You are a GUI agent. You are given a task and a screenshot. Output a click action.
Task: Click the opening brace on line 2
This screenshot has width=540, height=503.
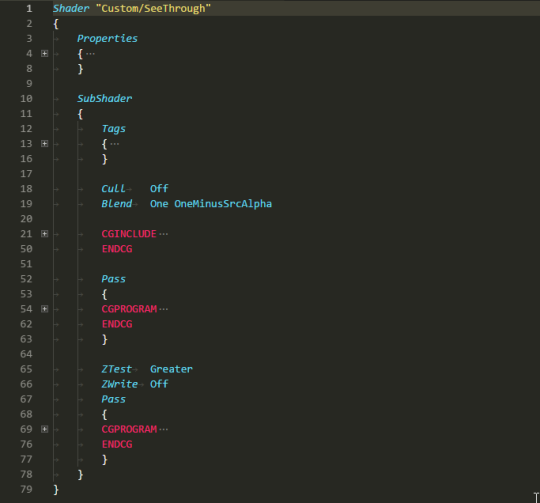pyautogui.click(x=56, y=24)
